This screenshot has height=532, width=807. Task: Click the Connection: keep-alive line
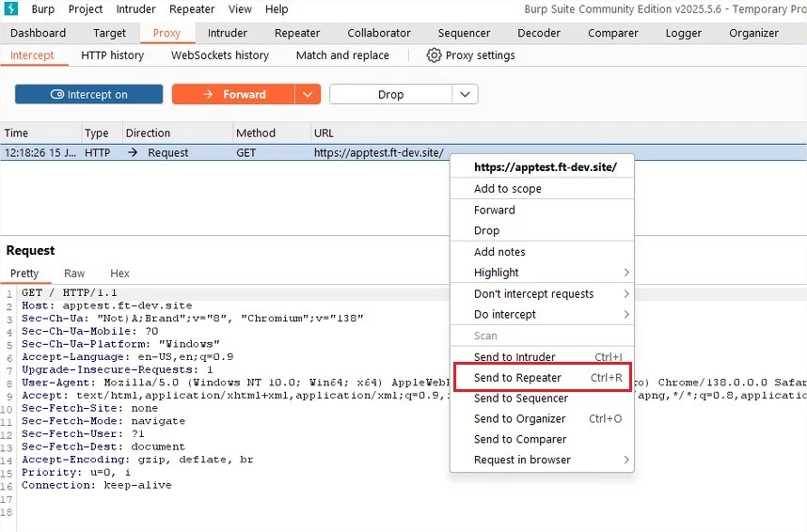pos(97,485)
